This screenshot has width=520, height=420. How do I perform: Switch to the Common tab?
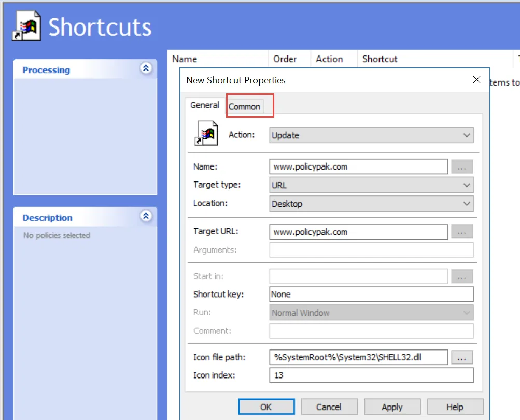245,106
